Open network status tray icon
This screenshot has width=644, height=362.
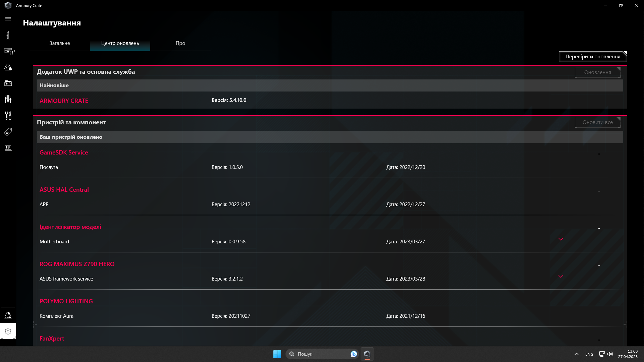pos(602,354)
